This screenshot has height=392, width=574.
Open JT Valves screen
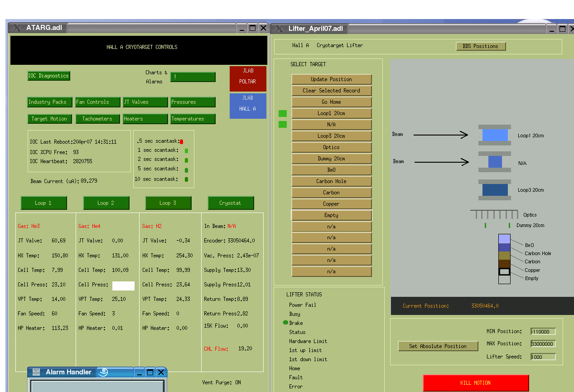[145, 102]
